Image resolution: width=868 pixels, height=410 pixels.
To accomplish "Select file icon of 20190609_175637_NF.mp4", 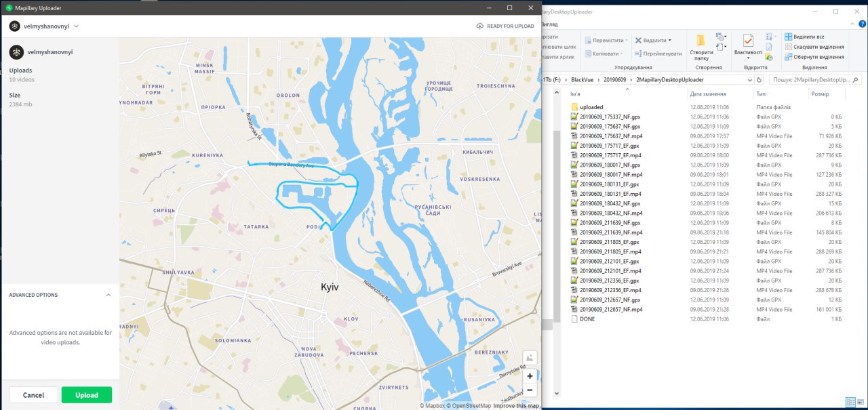I will pos(574,136).
